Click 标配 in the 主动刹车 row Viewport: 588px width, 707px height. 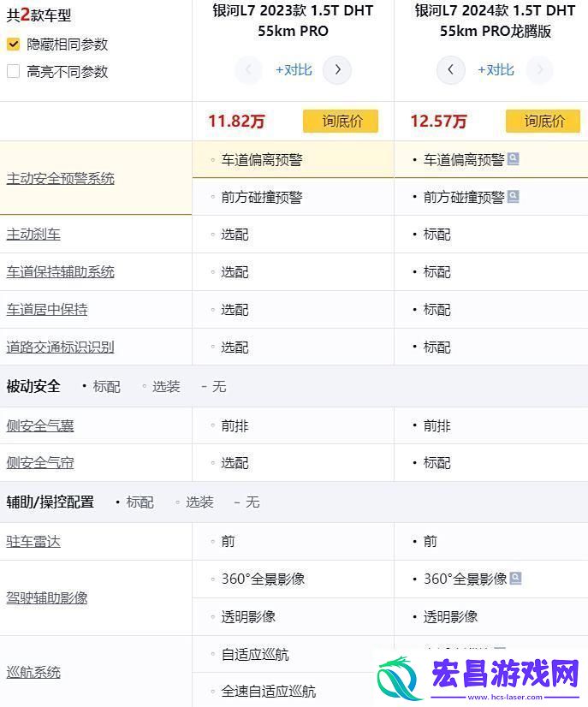coord(437,235)
